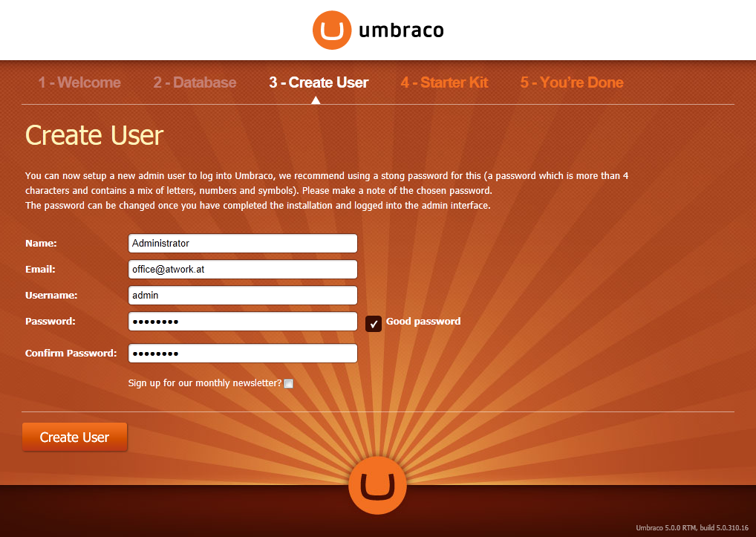This screenshot has height=537, width=756.
Task: Click the Email field with office@atwork.at
Action: click(x=243, y=270)
